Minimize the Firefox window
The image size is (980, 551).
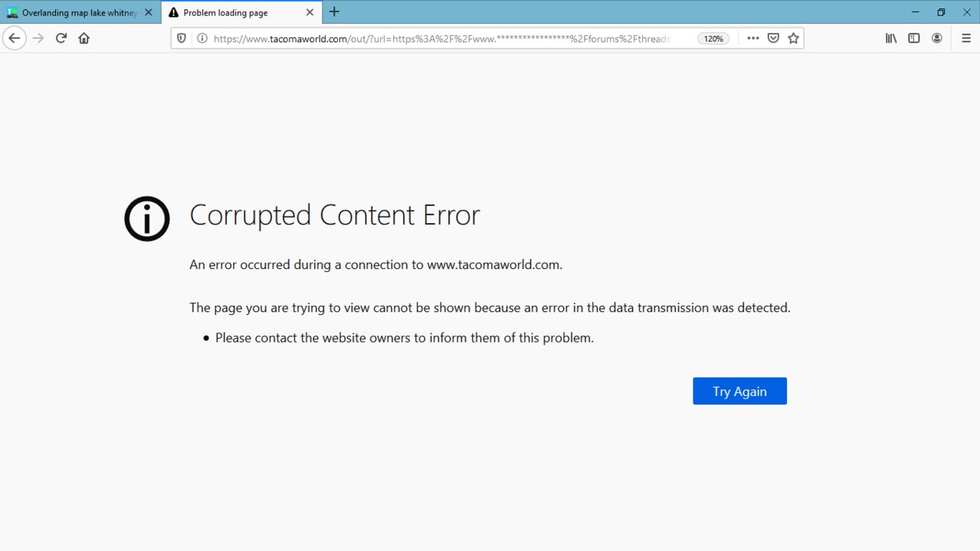point(916,12)
